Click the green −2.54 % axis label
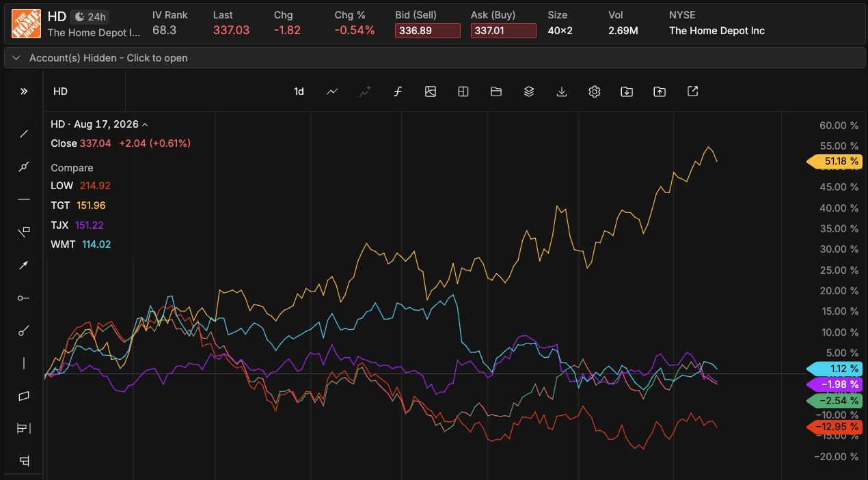Viewport: 868px width, 480px height. click(x=835, y=400)
